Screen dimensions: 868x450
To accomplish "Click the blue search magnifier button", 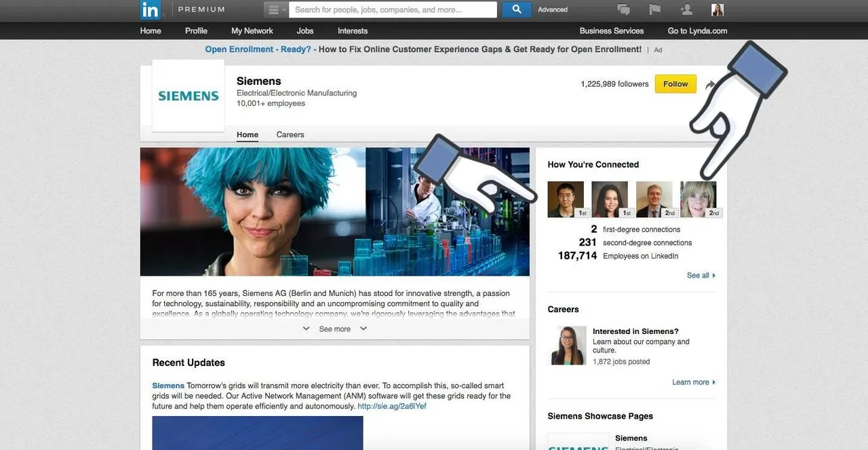I will 517,10.
